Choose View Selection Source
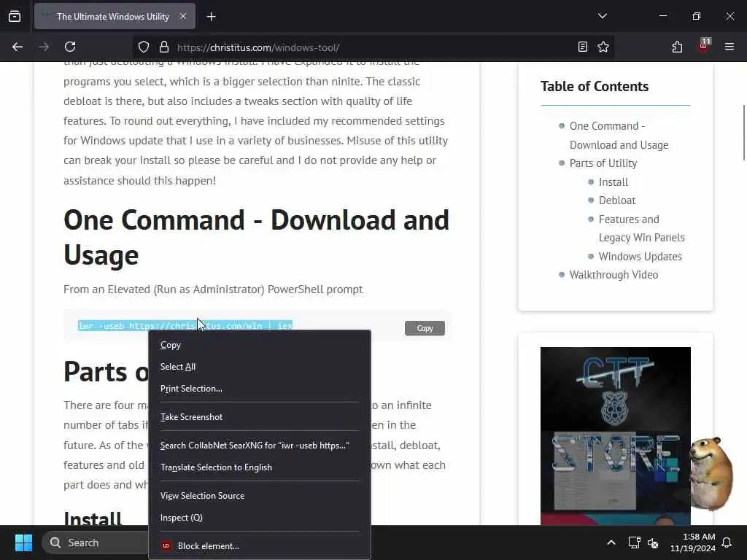Screen dimensions: 747x560 [x=260, y=496]
